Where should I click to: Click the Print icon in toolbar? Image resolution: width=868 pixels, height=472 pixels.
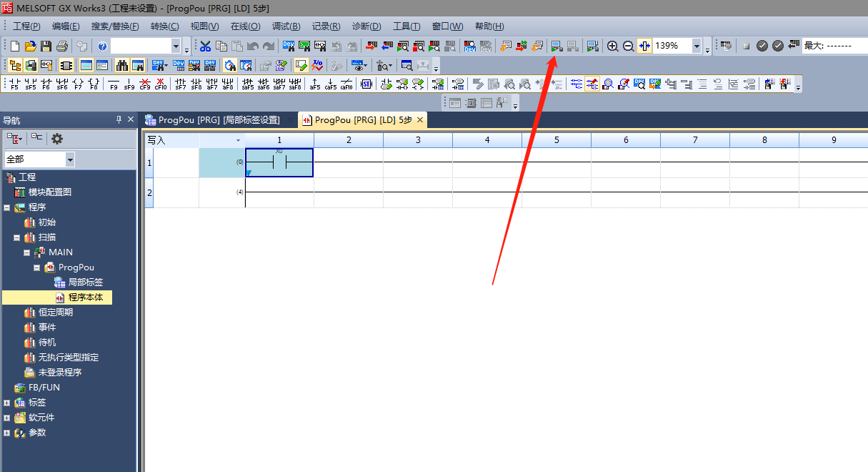(x=62, y=46)
